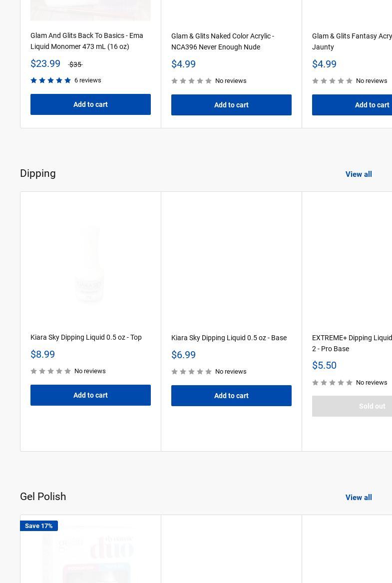
Task: Open Kiara Sky Dipping Liquid Base title
Action: point(229,338)
